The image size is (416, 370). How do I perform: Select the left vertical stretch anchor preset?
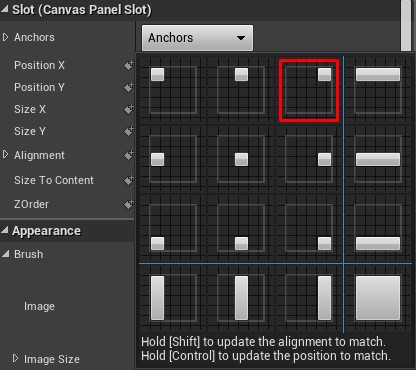[173, 298]
